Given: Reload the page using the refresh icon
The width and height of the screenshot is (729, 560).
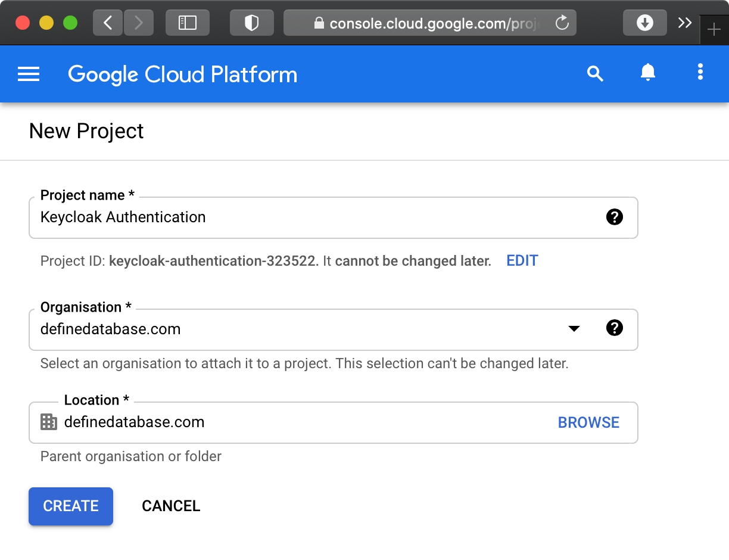Looking at the screenshot, I should click(x=562, y=23).
